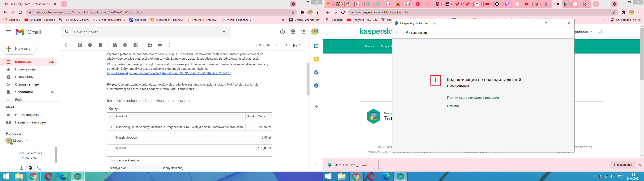Snooze the email with clock icon

125,45
